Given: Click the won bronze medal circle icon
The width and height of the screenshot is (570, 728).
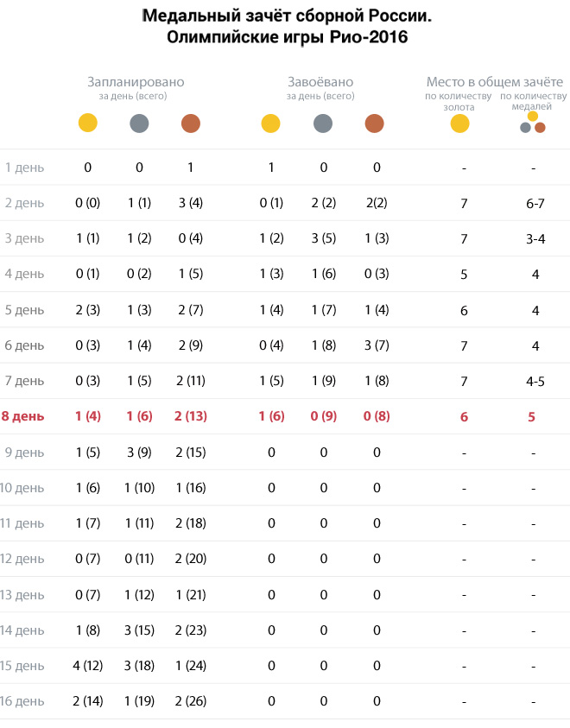Looking at the screenshot, I should pos(375,123).
